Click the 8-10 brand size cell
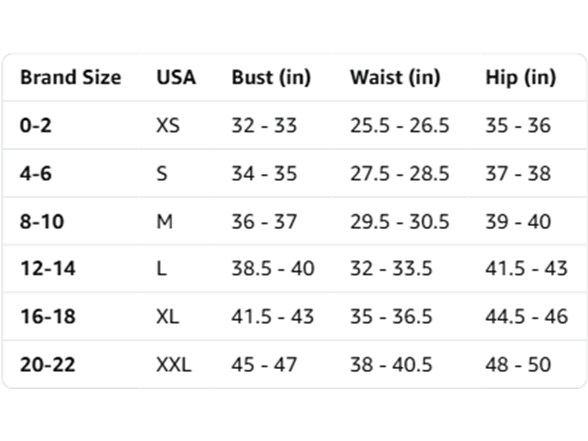Screen dimensions: 588x441 tap(42, 221)
